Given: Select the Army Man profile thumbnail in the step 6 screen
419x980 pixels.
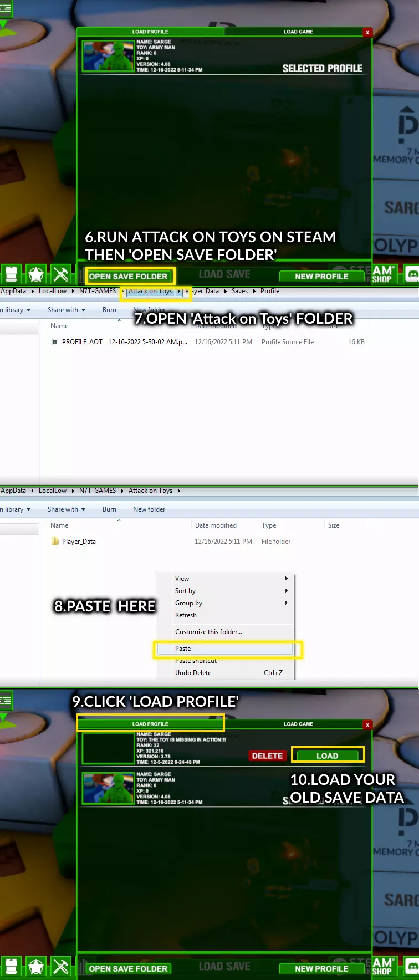Looking at the screenshot, I should (x=108, y=55).
